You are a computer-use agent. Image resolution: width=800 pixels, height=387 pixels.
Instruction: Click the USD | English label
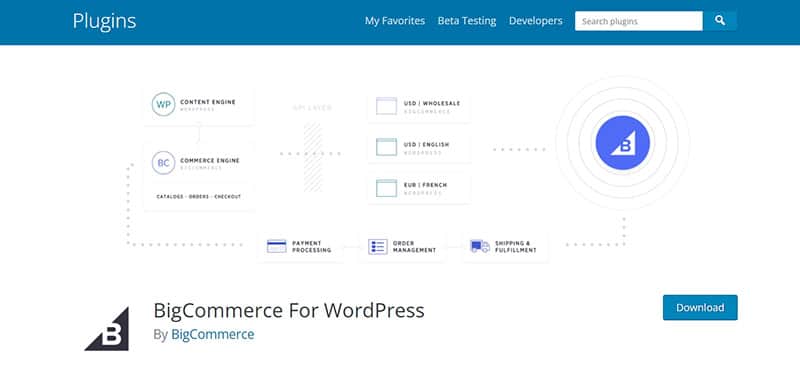(427, 145)
